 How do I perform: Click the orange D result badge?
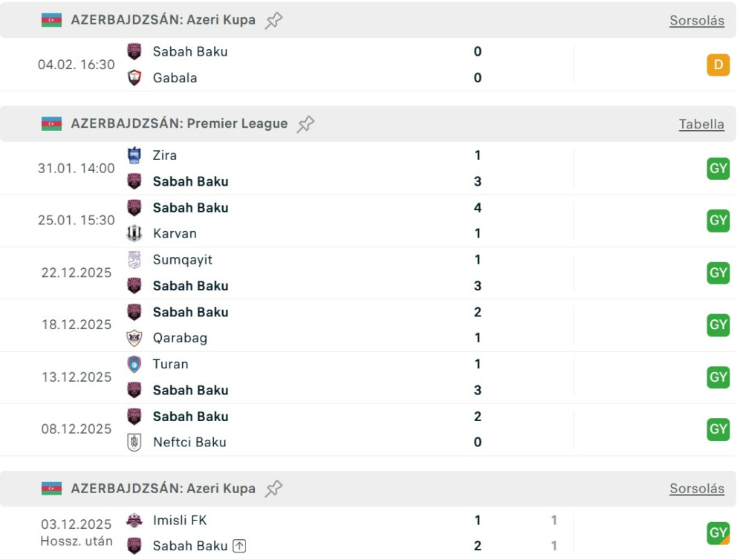pos(718,65)
